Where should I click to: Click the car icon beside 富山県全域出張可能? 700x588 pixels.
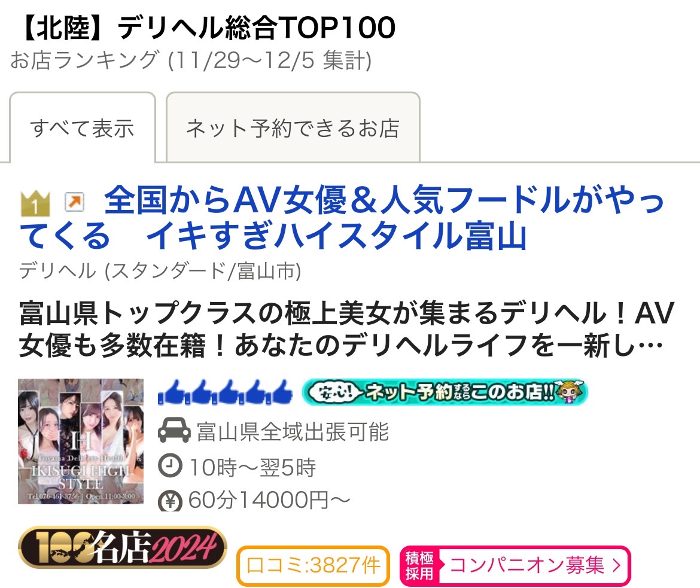tap(174, 431)
